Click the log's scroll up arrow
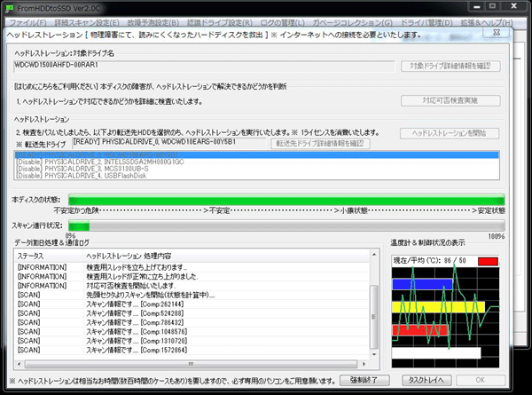Viewport: 532px width, 395px height. coord(374,255)
